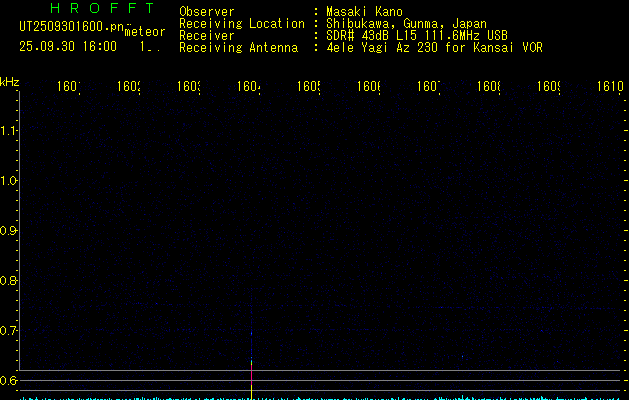Click the 4ele Yagi antenna description
Screen dimensions: 629x400
pyautogui.click(x=433, y=48)
